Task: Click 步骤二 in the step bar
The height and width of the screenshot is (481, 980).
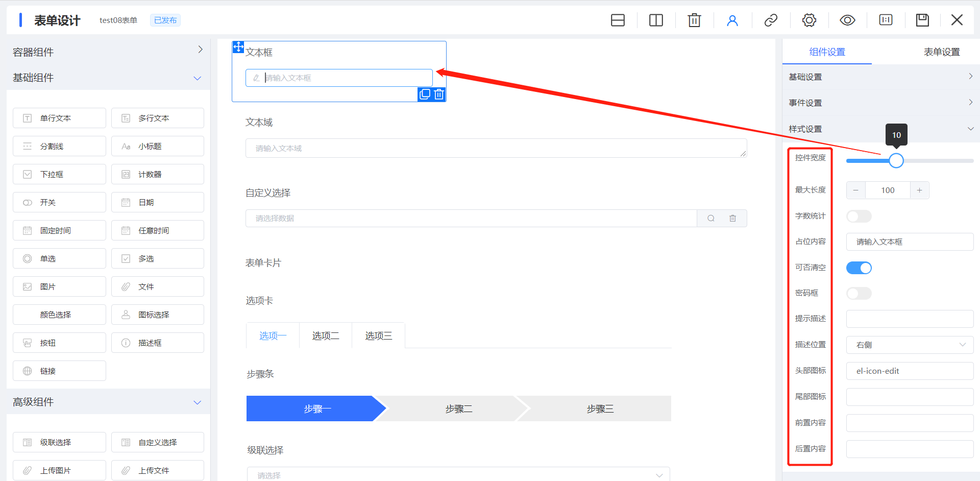Action: 458,408
